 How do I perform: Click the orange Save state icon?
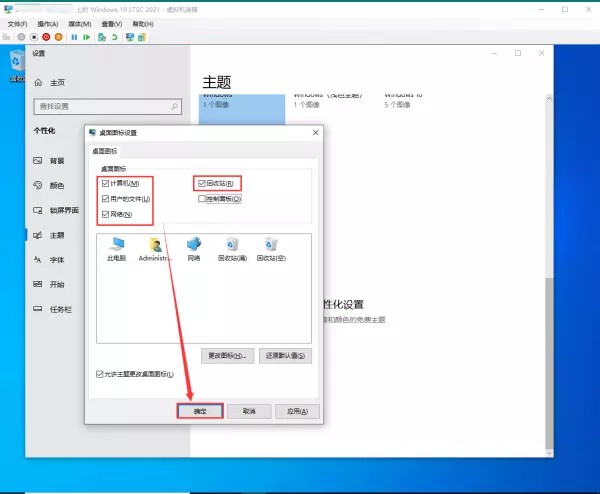pos(59,37)
